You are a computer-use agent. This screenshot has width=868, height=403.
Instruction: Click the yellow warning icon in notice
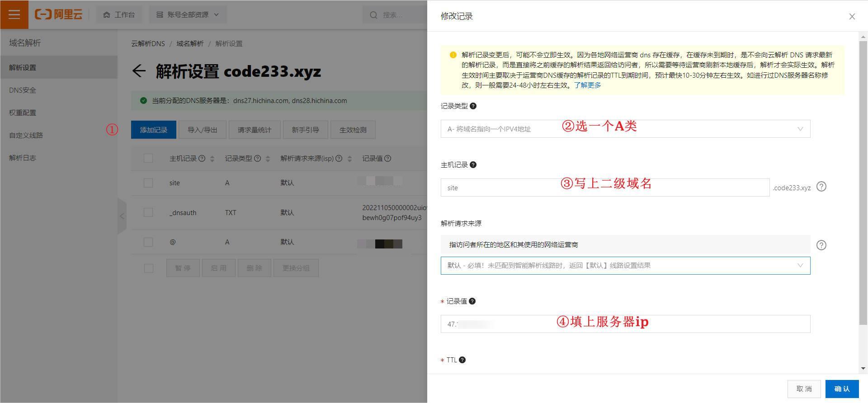pos(453,55)
